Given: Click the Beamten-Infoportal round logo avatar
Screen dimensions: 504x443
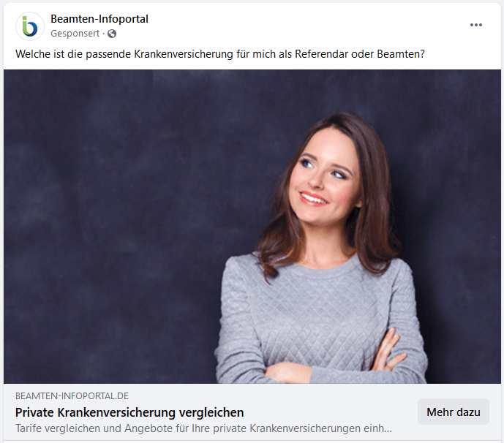Looking at the screenshot, I should [30, 26].
